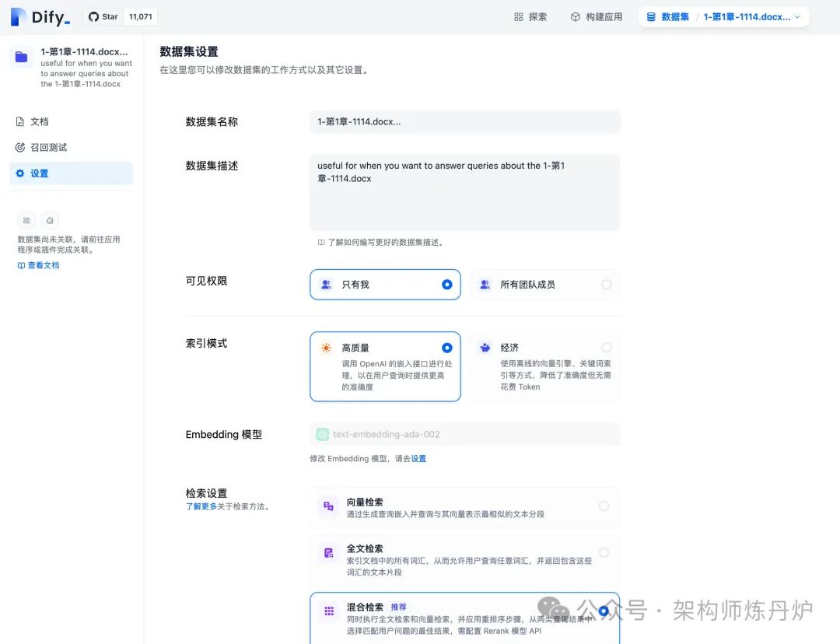The height and width of the screenshot is (644, 840).
Task: Open 查看文档 link
Action: 37,264
